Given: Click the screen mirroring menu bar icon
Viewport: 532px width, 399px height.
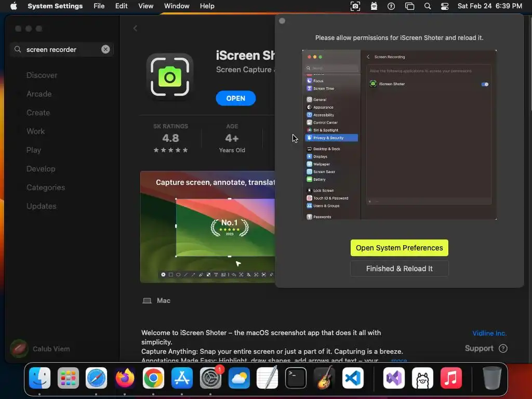Looking at the screenshot, I should tap(409, 6).
